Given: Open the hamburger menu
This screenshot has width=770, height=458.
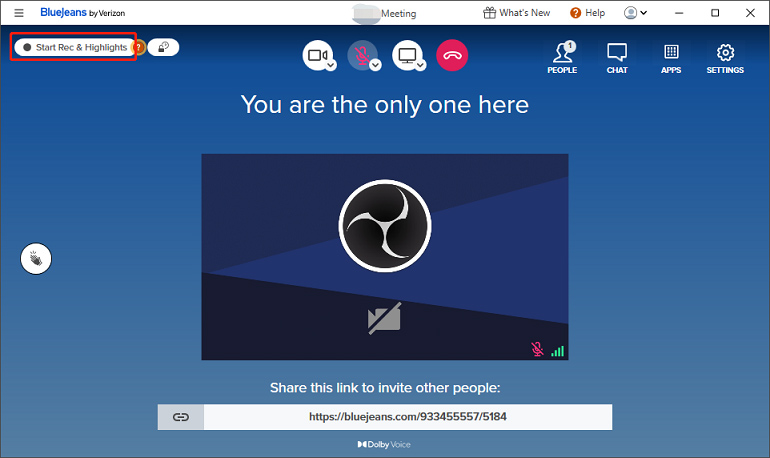Looking at the screenshot, I should click(x=19, y=13).
